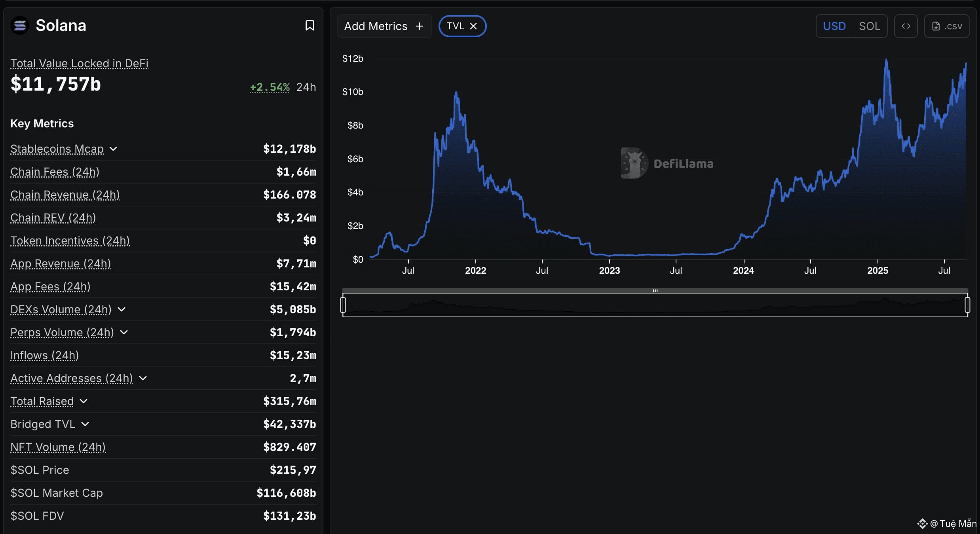Click the Solana logo icon
The height and width of the screenshot is (534, 980).
click(x=20, y=26)
